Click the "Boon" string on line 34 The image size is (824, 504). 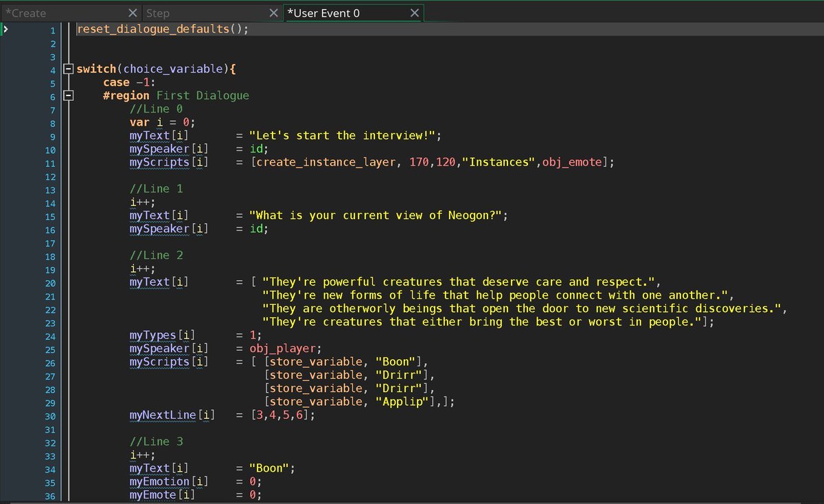(269, 468)
